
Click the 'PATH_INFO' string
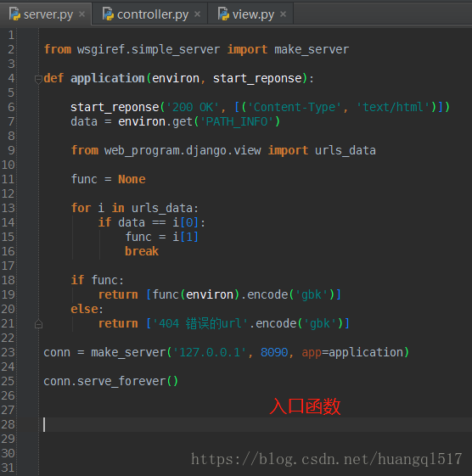pos(237,121)
